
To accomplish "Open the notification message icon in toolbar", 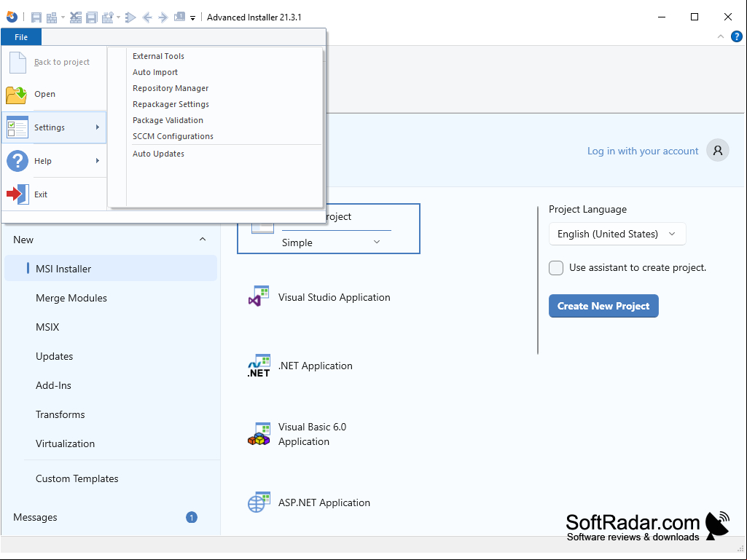I will [179, 17].
